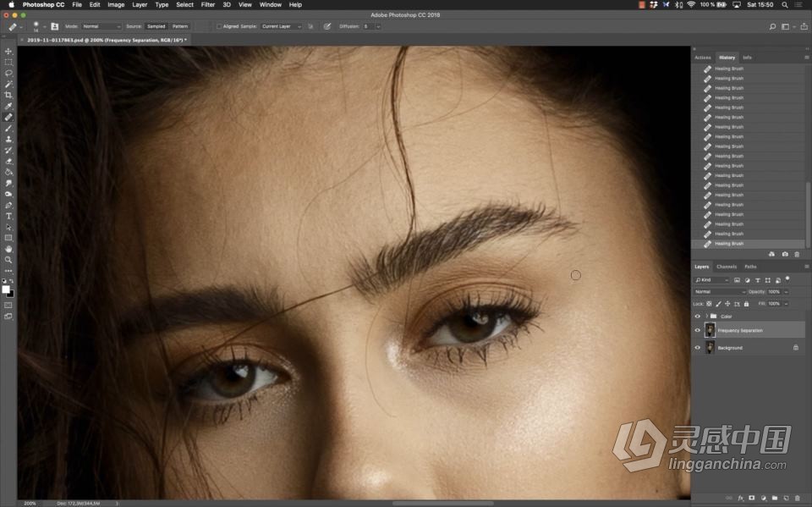Select the Pen tool
The image size is (812, 507).
coord(8,206)
